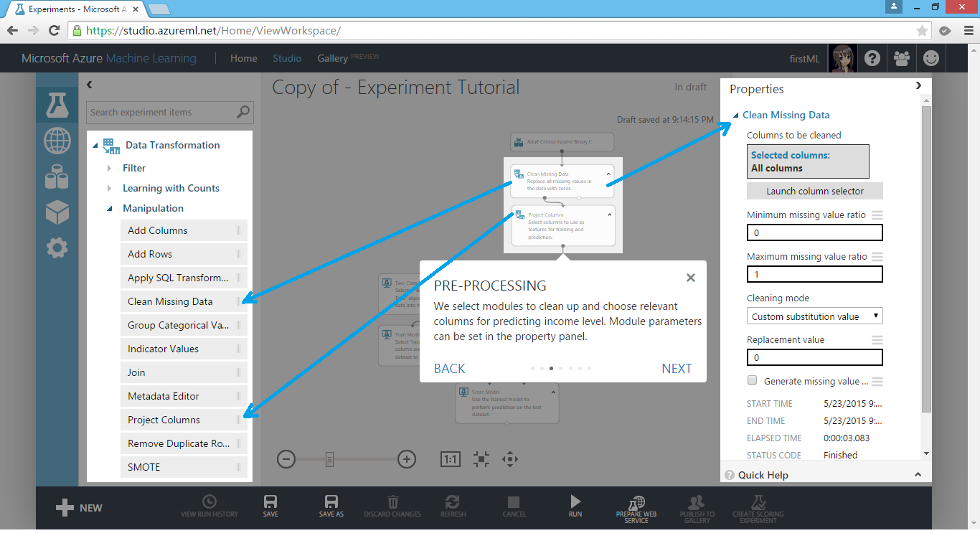The image size is (980, 551).
Task: Click the Maximum missing value ratio field
Action: 815,274
